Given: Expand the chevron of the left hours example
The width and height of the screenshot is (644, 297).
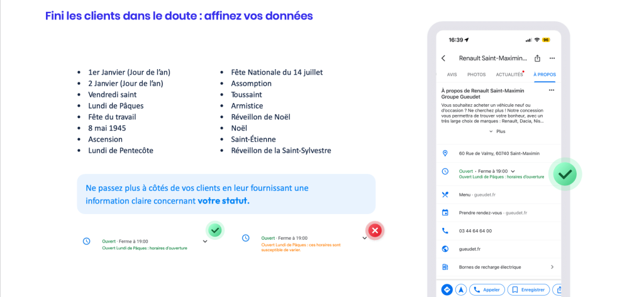Looking at the screenshot, I should coord(206,242).
